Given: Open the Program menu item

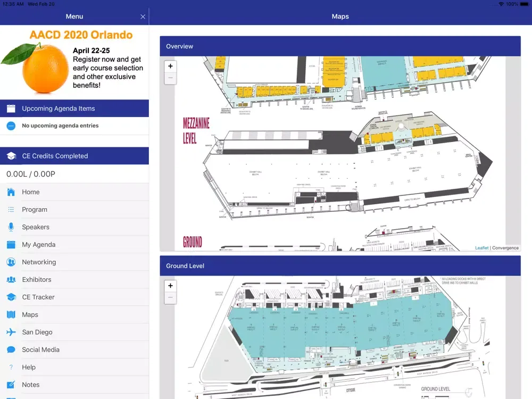Looking at the screenshot, I should 35,210.
